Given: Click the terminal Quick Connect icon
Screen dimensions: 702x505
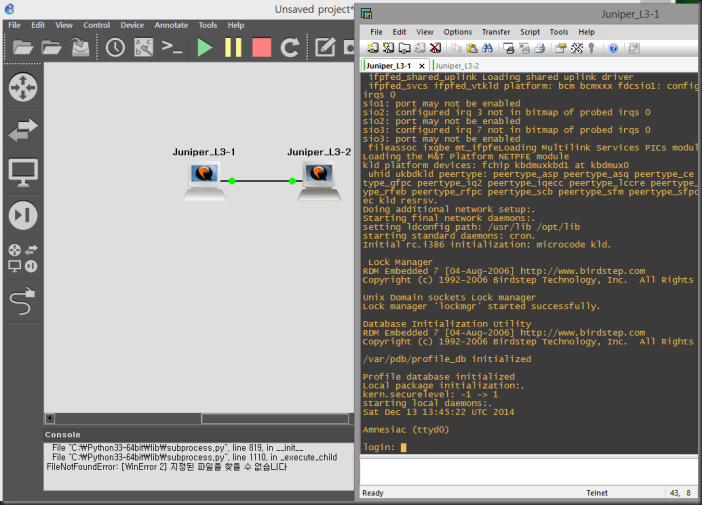Looking at the screenshot, I should 388,48.
